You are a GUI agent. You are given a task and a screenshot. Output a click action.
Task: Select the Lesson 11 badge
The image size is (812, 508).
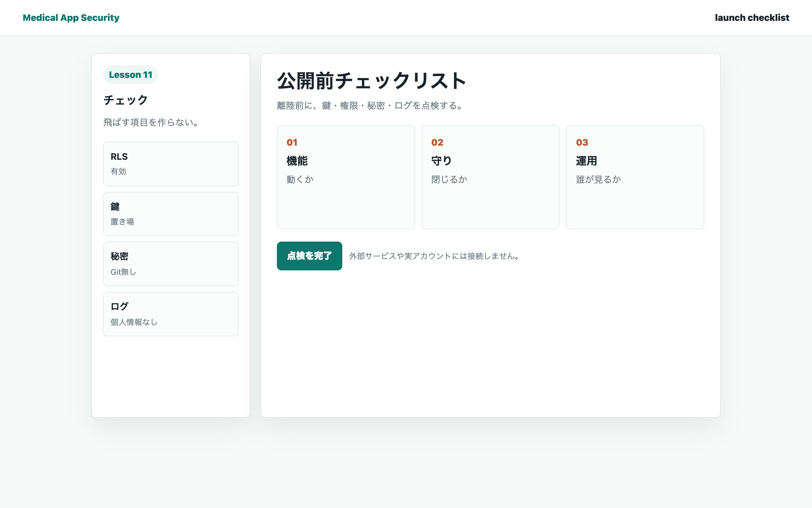[x=131, y=75]
